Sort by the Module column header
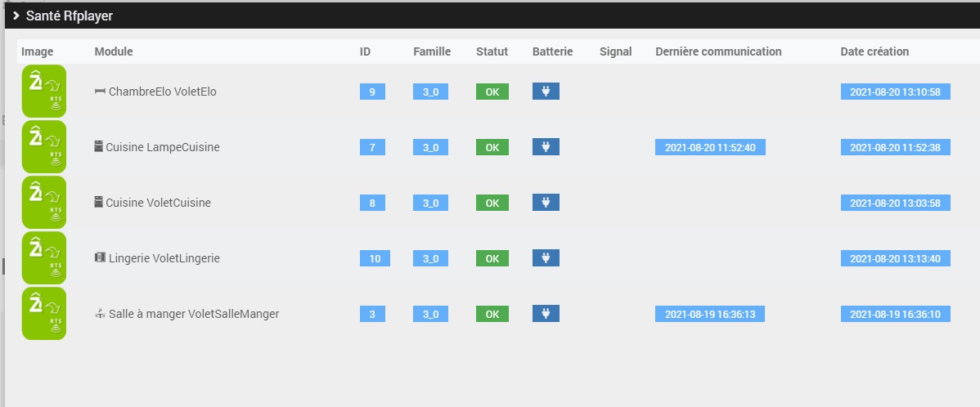The width and height of the screenshot is (980, 407). pos(114,51)
